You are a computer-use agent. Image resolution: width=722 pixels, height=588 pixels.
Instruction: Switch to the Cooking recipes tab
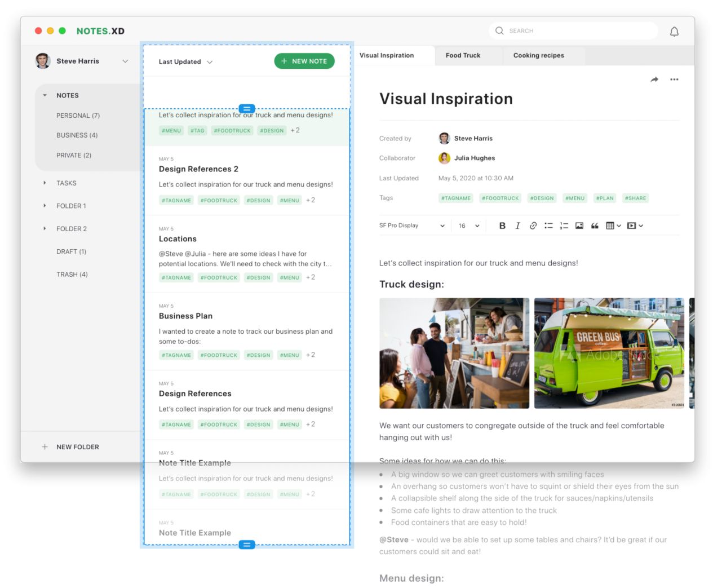[538, 55]
